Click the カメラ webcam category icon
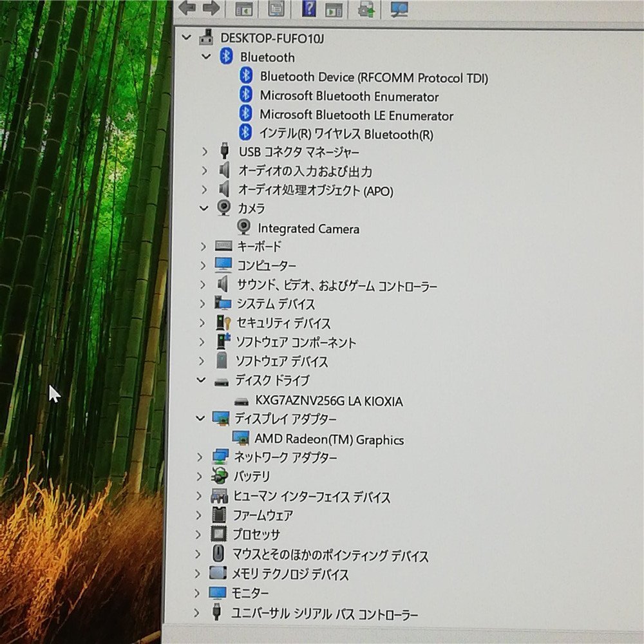Viewport: 644px width, 644px height. [x=223, y=208]
